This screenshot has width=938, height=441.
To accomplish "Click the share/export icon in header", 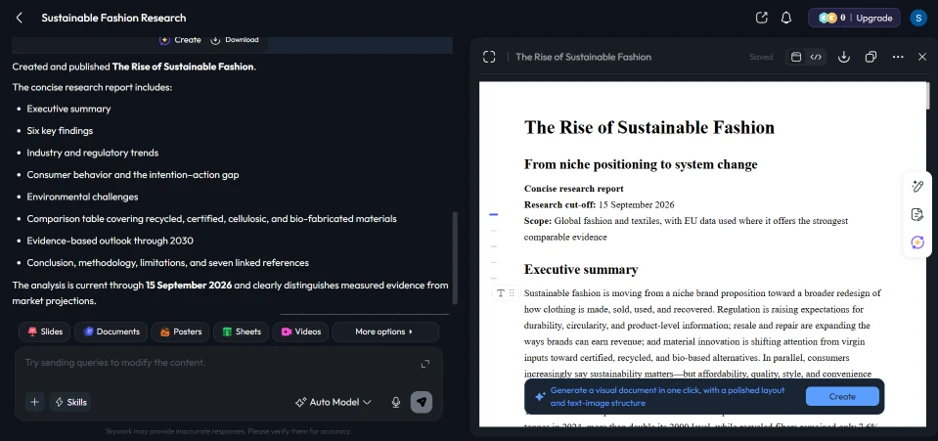I will pyautogui.click(x=762, y=18).
